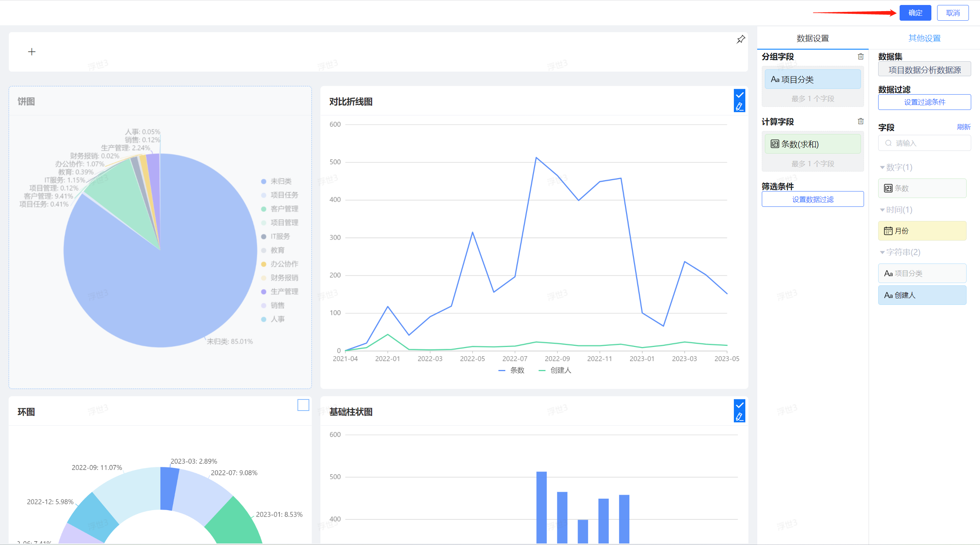Select 条数 field in field list

(x=922, y=188)
